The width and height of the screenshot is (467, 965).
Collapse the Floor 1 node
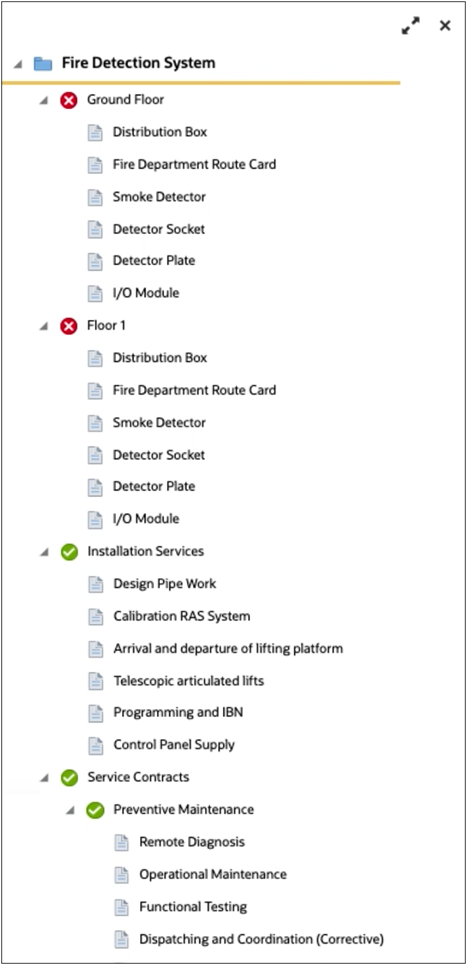(x=43, y=326)
